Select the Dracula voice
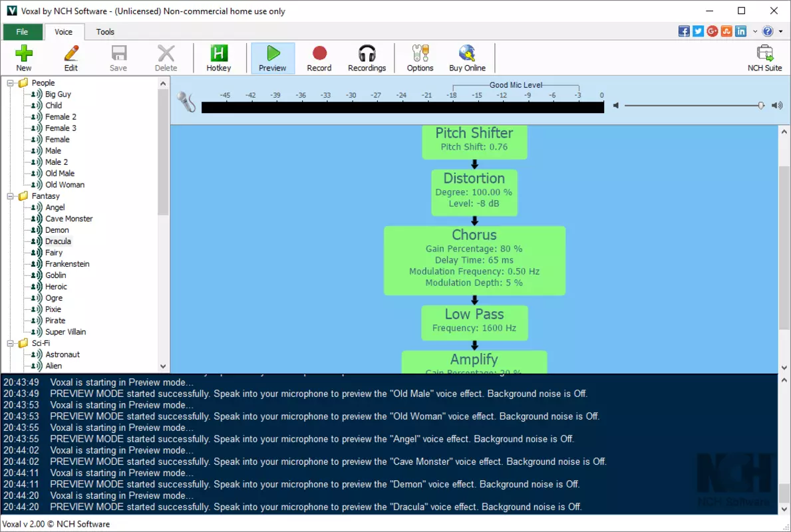Viewport: 791px width, 532px height. tap(58, 241)
